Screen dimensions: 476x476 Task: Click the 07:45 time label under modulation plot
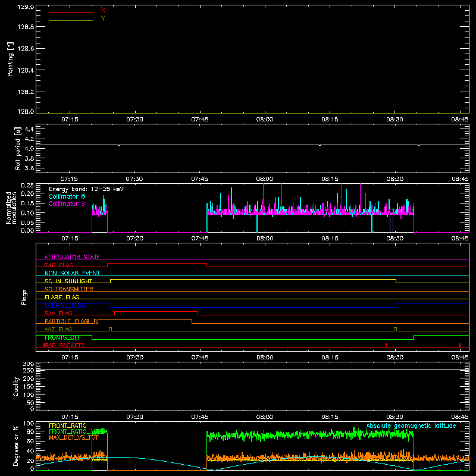pos(200,239)
